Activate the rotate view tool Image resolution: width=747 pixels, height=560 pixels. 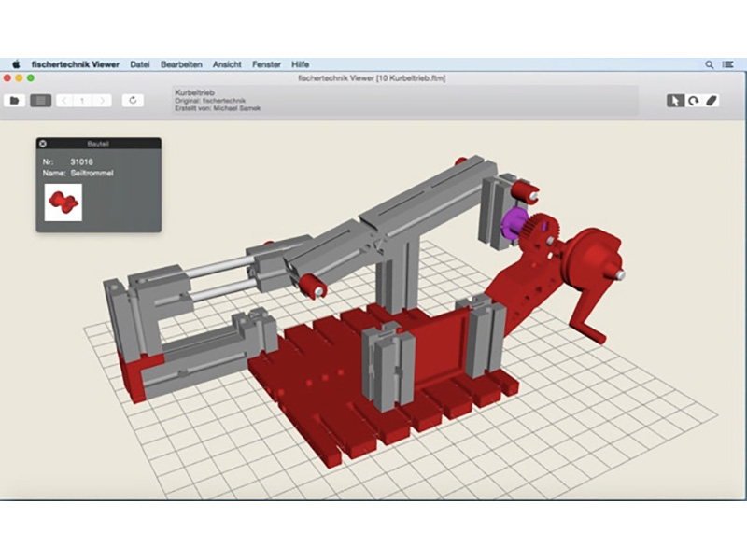693,100
